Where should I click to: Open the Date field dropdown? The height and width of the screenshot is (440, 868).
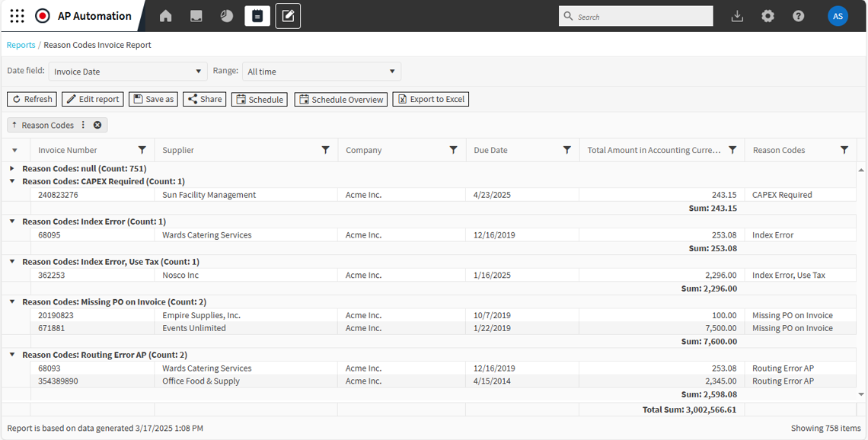(x=128, y=72)
